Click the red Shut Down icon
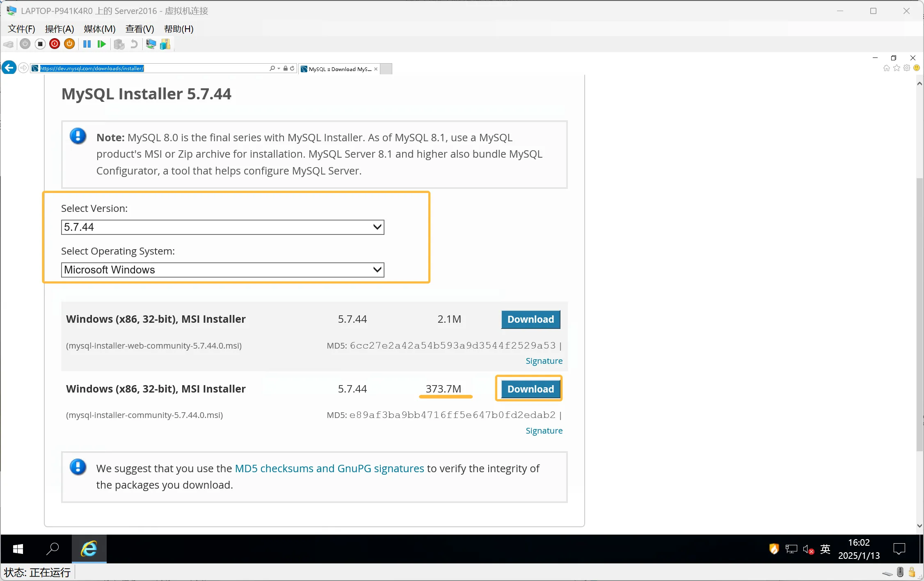Screen dimensions: 924x581 pyautogui.click(x=55, y=44)
